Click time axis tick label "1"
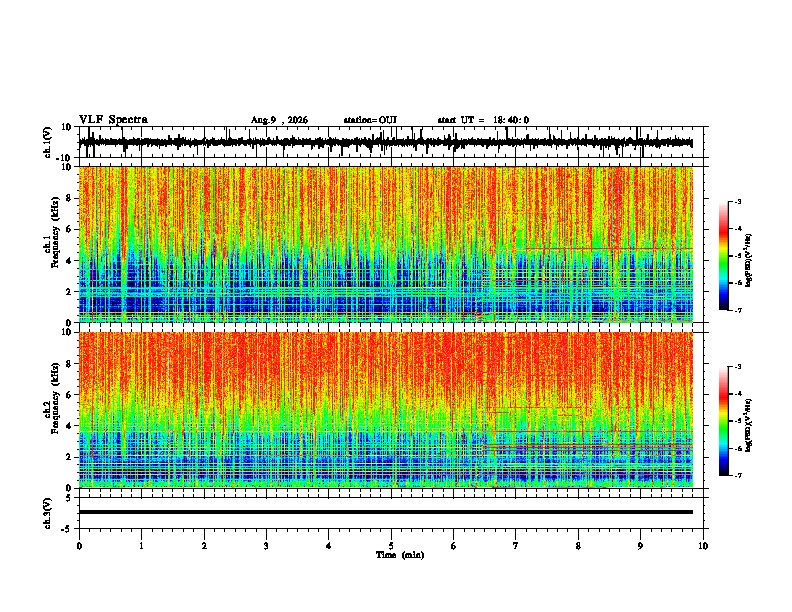 click(141, 546)
